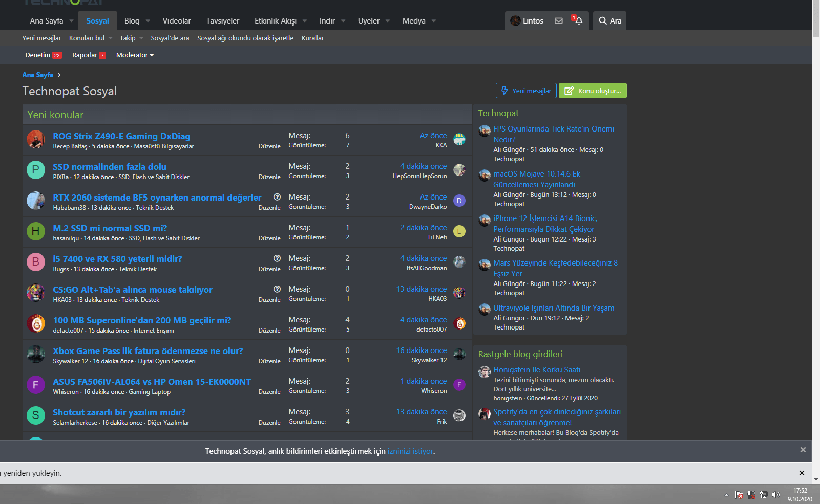820x504 pixels.
Task: Click honigstein's avatar in blog sidebar
Action: coord(485,372)
